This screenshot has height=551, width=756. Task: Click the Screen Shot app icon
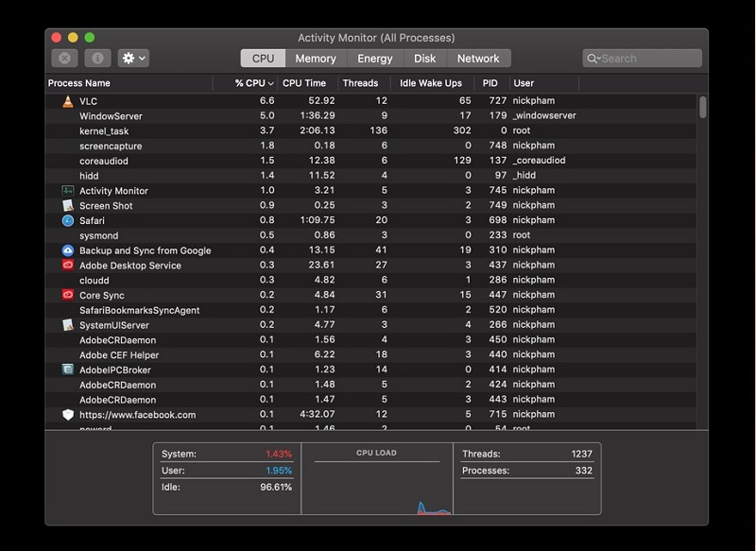pyautogui.click(x=68, y=205)
